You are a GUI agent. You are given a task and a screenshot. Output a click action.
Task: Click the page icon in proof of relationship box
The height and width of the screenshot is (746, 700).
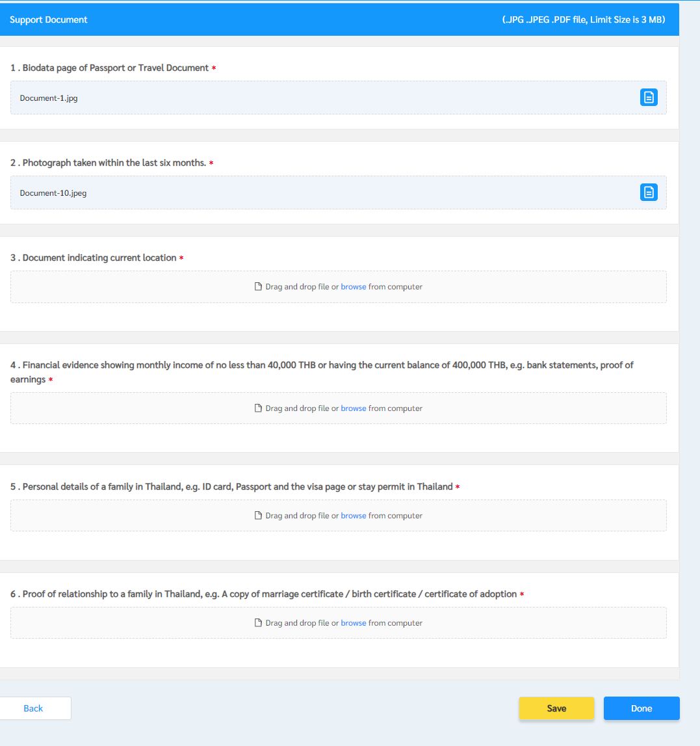coord(258,623)
